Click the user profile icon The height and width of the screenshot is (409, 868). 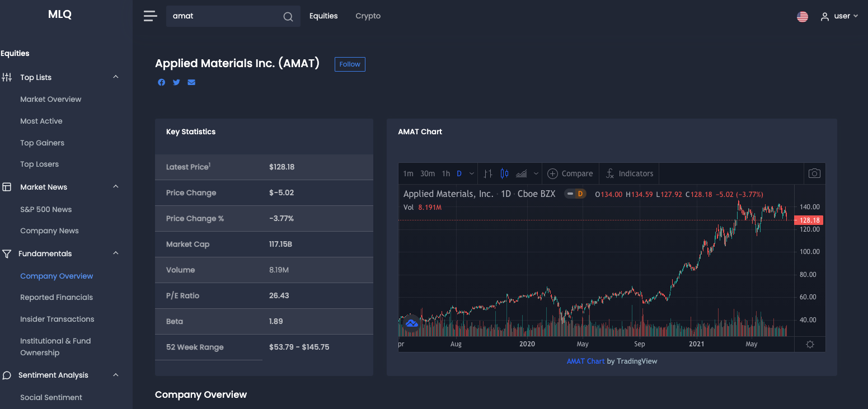tap(824, 17)
